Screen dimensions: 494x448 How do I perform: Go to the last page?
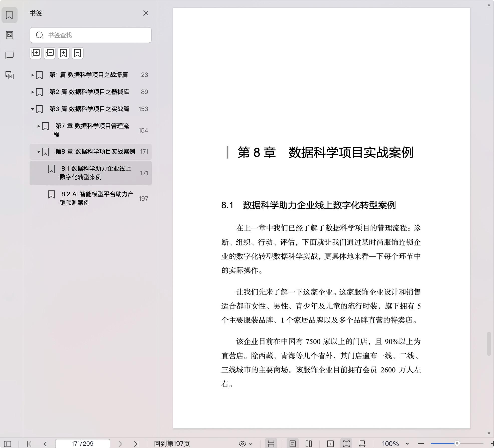pos(136,444)
